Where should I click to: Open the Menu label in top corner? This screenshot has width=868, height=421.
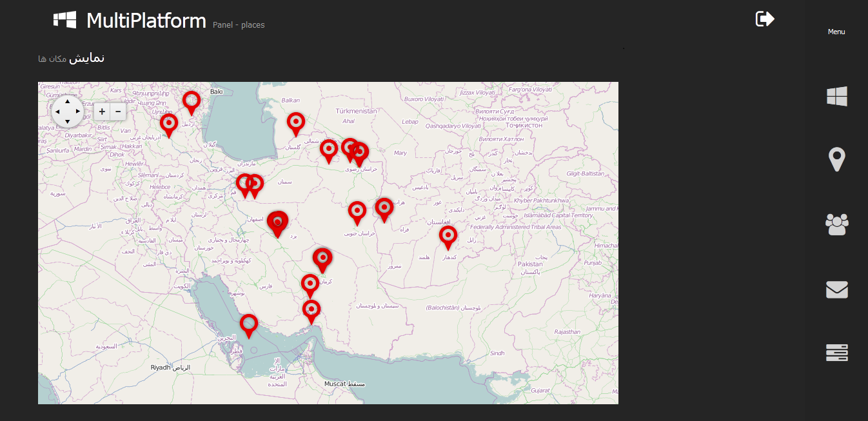[x=836, y=32]
